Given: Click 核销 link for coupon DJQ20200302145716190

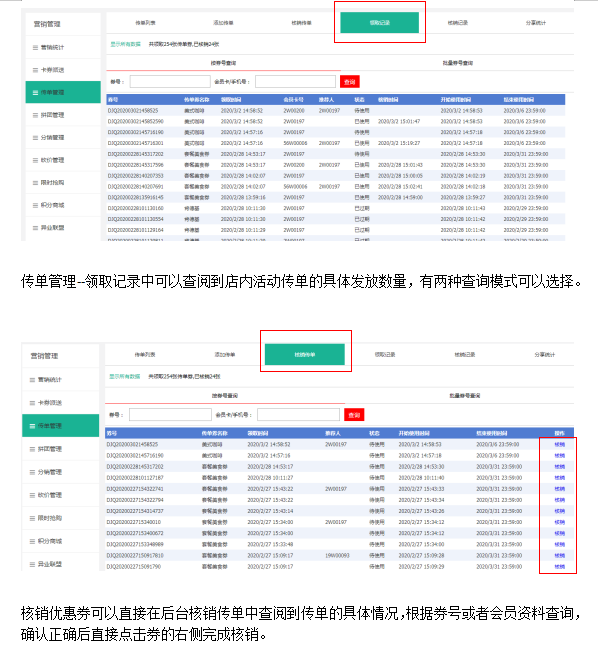Looking at the screenshot, I should pyautogui.click(x=559, y=455).
